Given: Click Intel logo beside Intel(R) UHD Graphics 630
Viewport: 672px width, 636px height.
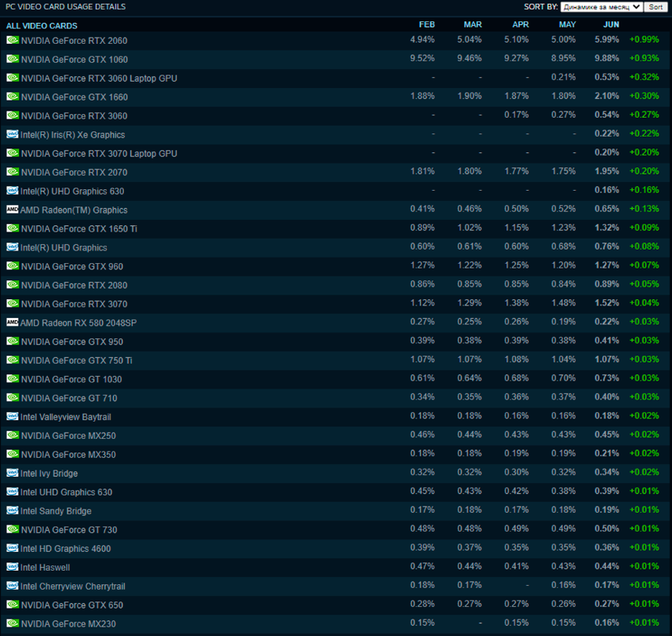Looking at the screenshot, I should click(x=13, y=190).
